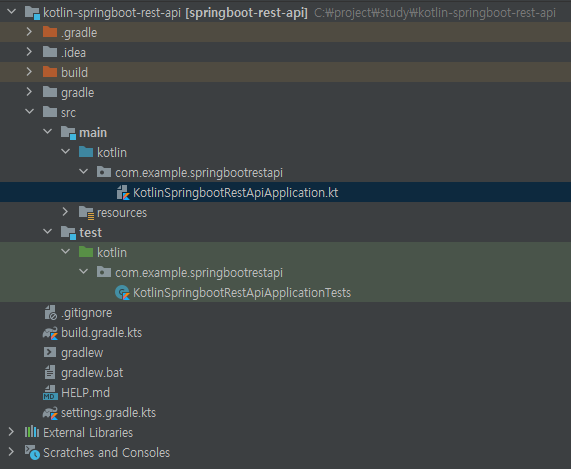The image size is (571, 469).
Task: Collapse the test module folder
Action: point(47,232)
